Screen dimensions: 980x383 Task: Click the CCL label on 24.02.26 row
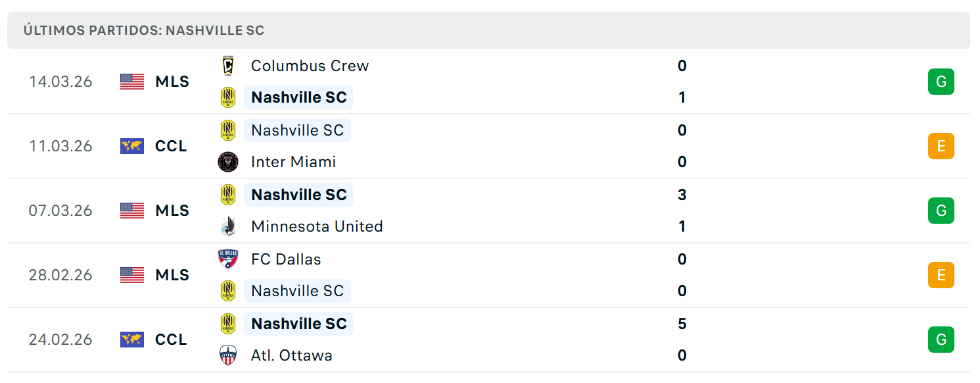[171, 340]
